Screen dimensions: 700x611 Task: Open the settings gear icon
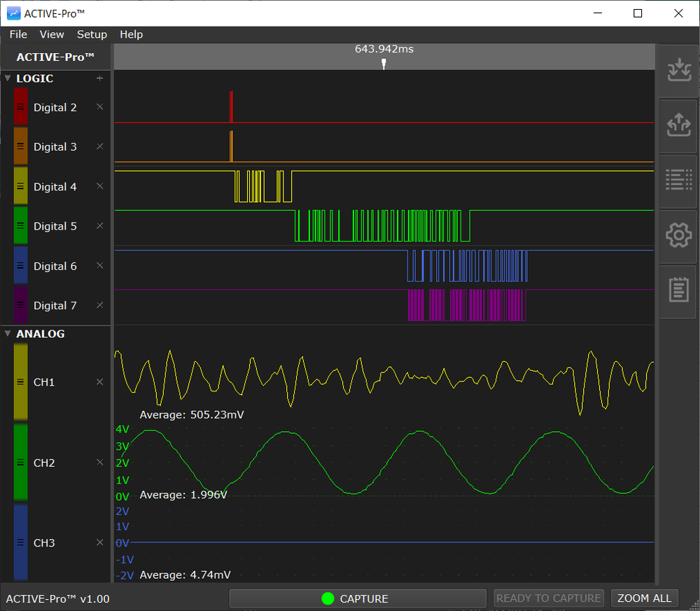tap(678, 236)
